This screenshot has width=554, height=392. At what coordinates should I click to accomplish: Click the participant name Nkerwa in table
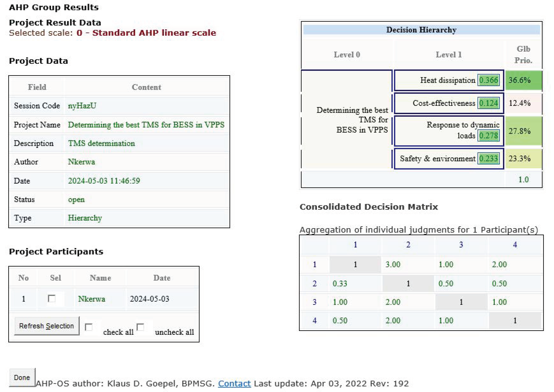(92, 299)
